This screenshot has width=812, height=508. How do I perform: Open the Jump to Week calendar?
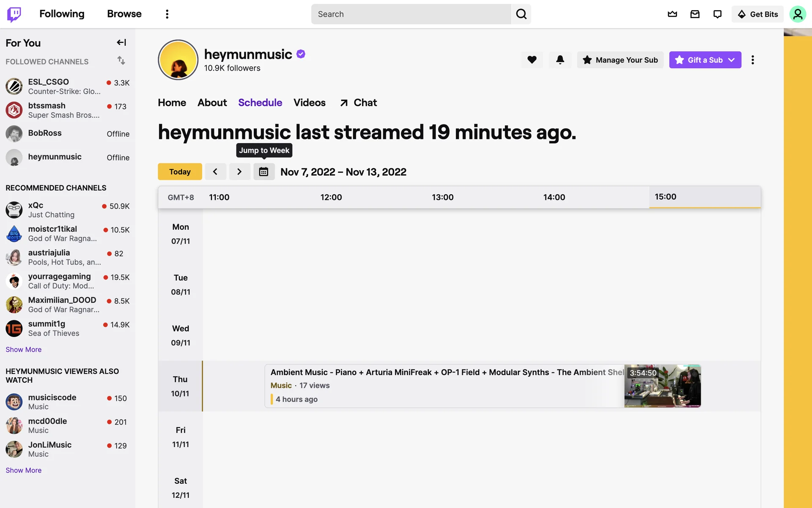pyautogui.click(x=263, y=172)
